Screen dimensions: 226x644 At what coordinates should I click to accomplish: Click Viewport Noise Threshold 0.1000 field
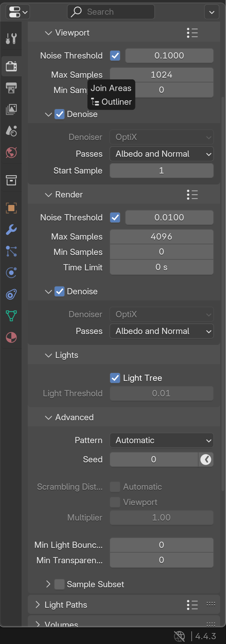[x=169, y=56]
